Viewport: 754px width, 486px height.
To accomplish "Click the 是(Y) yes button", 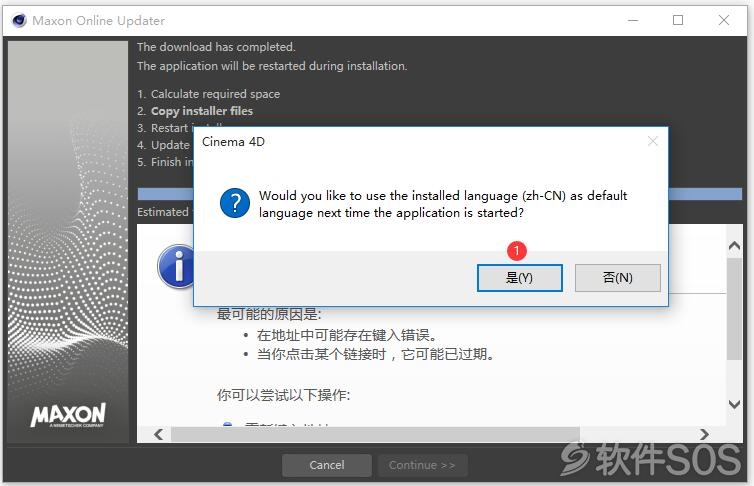I will (x=519, y=278).
